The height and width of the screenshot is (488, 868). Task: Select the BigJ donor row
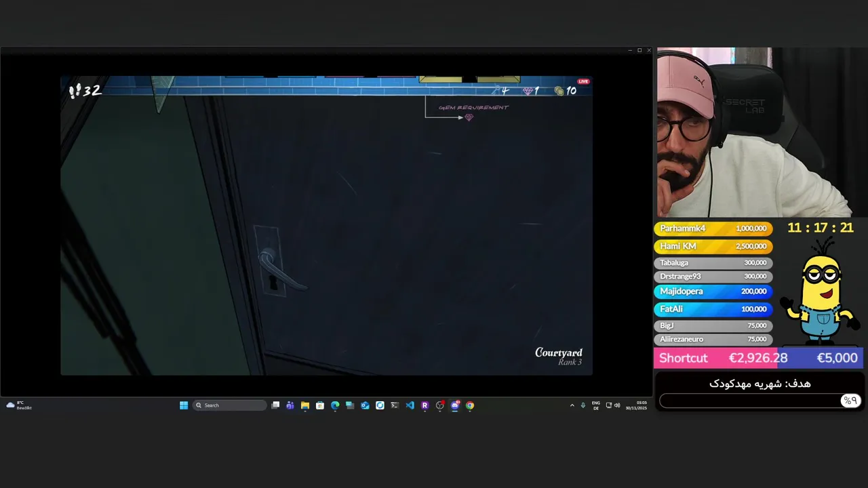(x=713, y=325)
